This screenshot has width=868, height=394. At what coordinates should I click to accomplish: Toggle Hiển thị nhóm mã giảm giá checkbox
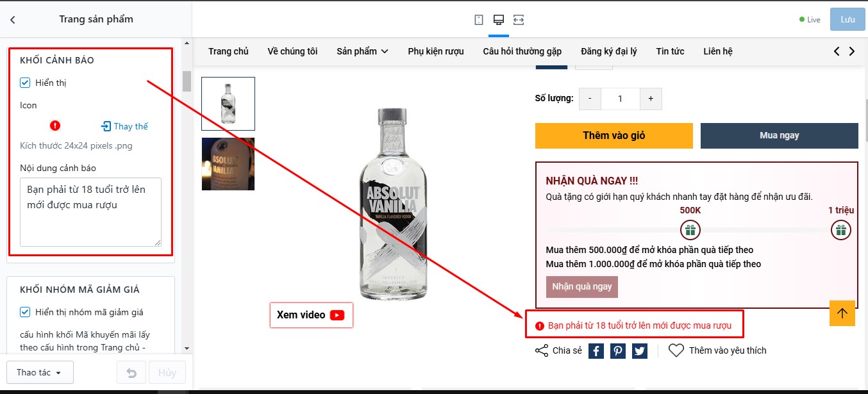pyautogui.click(x=25, y=312)
